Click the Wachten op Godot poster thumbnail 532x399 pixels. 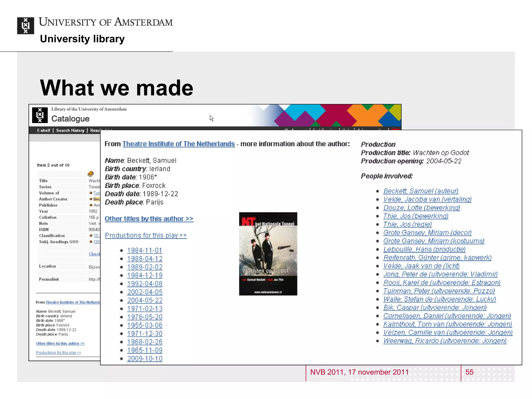pyautogui.click(x=268, y=254)
